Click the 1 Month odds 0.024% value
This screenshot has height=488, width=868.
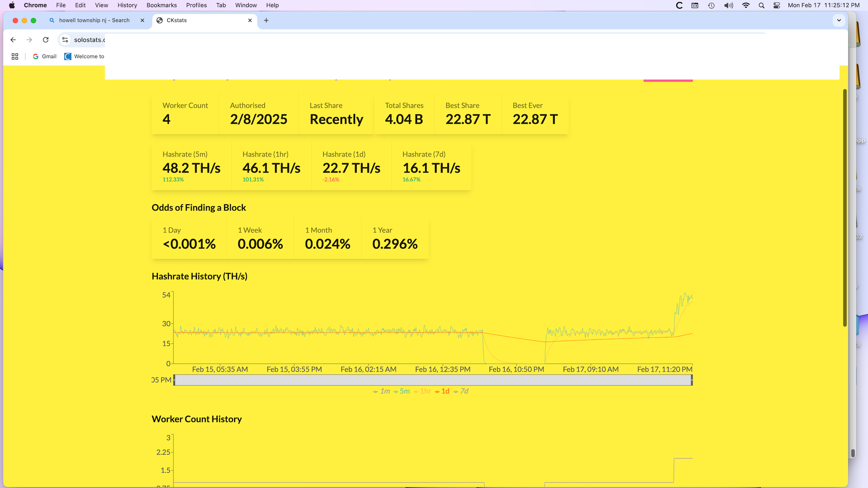point(328,244)
